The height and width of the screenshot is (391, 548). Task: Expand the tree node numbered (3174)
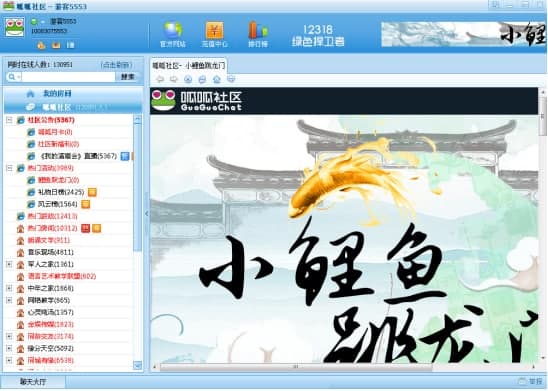(9, 336)
